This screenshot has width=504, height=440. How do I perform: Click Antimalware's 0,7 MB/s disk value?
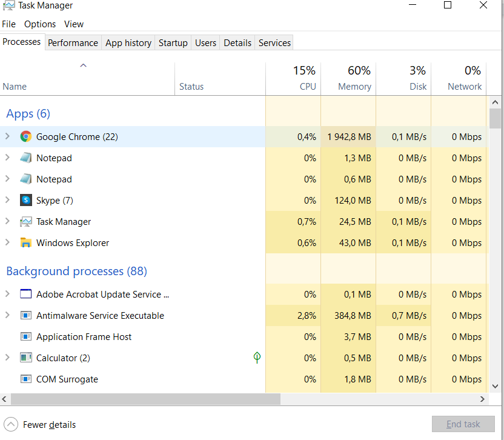[x=409, y=316]
